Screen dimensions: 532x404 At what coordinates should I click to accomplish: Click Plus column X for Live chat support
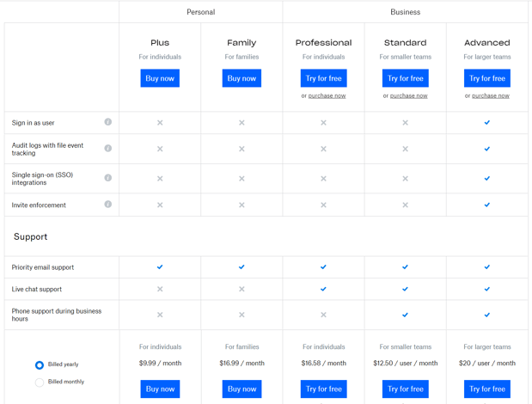pos(160,290)
